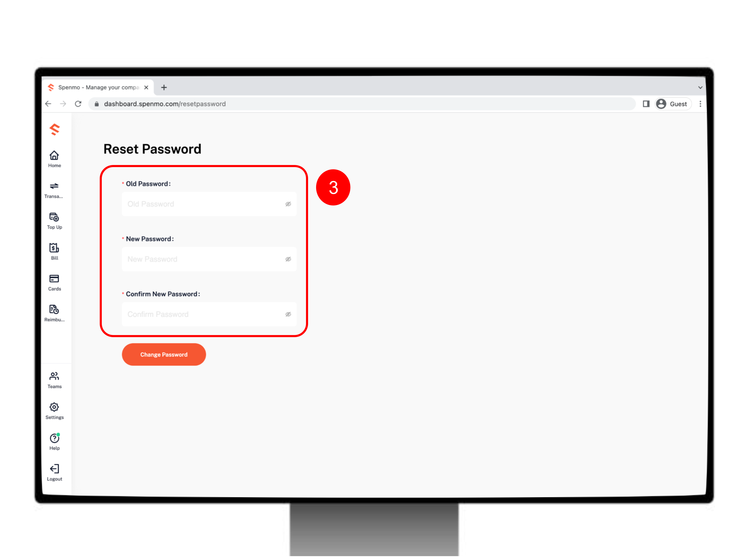Open Bill section in sidebar
742x560 pixels.
click(x=54, y=251)
